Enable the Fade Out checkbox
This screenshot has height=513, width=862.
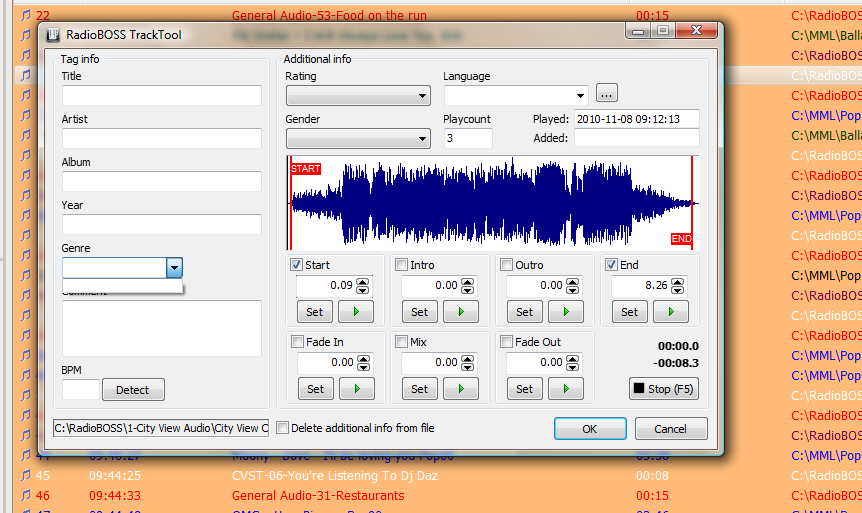click(506, 341)
